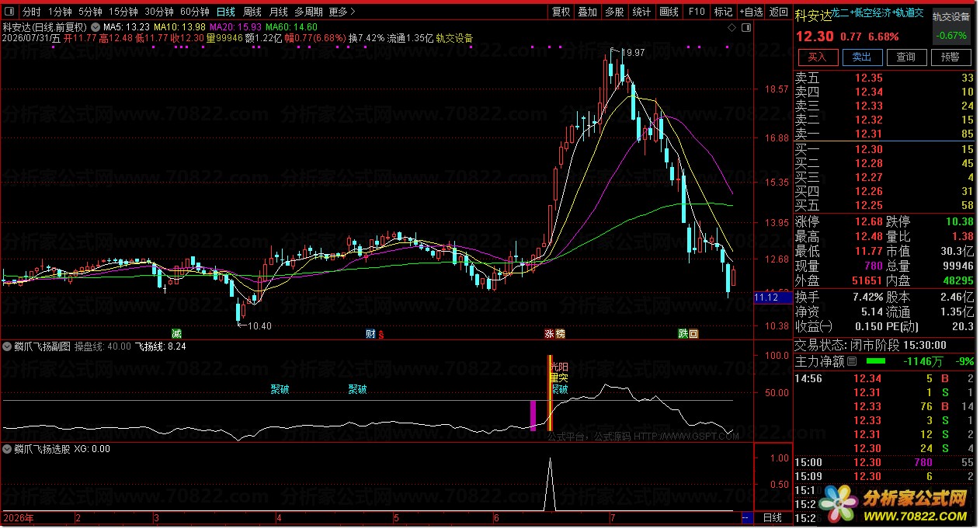980x529 pixels.
Task: Select the 5分钟 period tab
Action: (91, 12)
